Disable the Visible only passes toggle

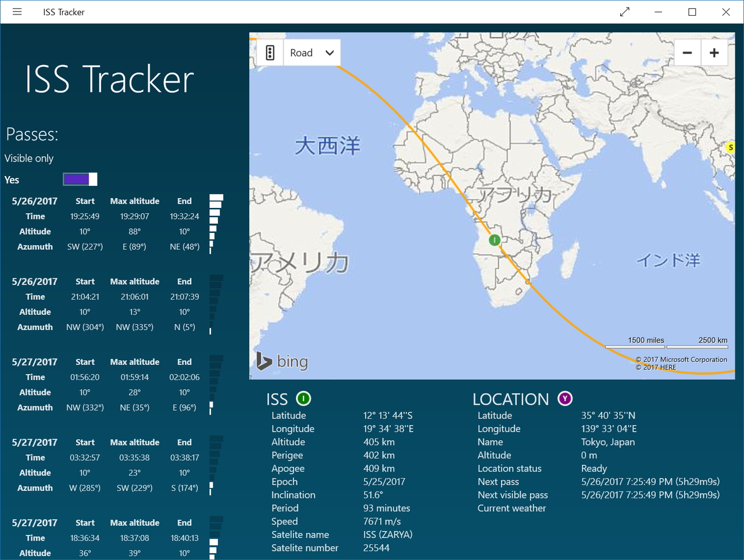(80, 179)
